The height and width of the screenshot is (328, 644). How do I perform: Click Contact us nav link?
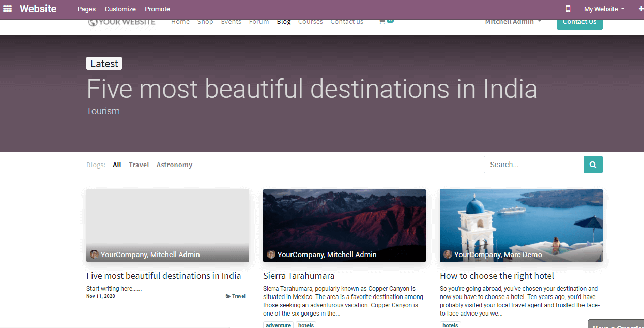coord(347,22)
